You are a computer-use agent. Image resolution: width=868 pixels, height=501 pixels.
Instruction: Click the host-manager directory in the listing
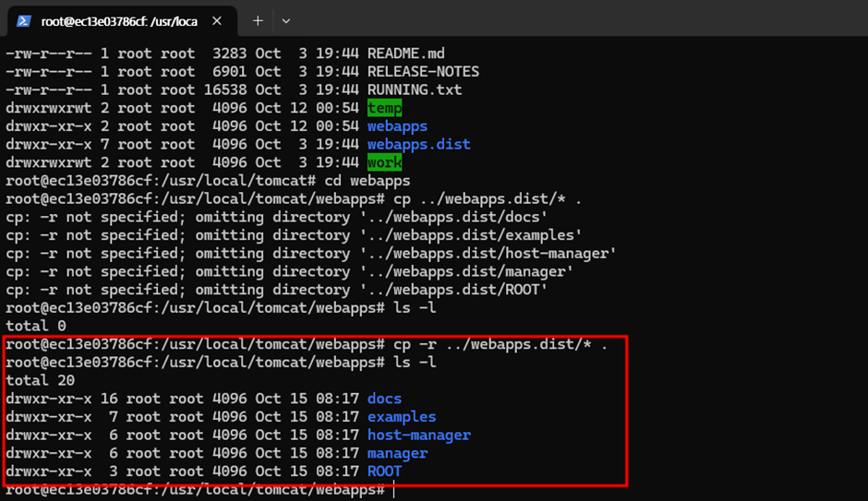coord(418,435)
